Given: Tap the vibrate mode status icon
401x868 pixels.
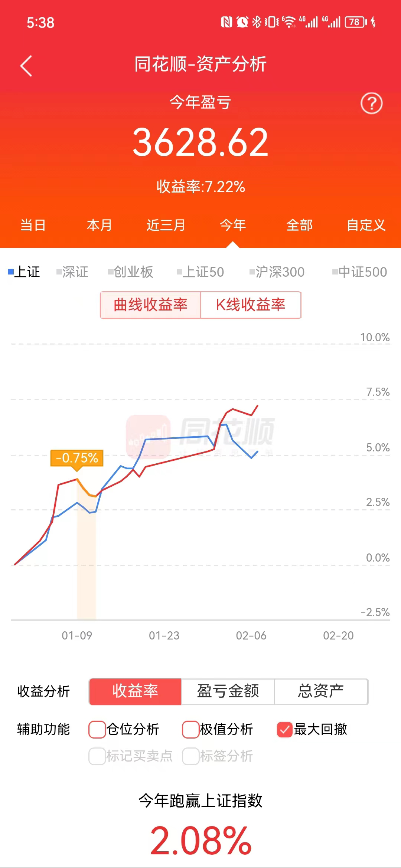Looking at the screenshot, I should pyautogui.click(x=271, y=22).
